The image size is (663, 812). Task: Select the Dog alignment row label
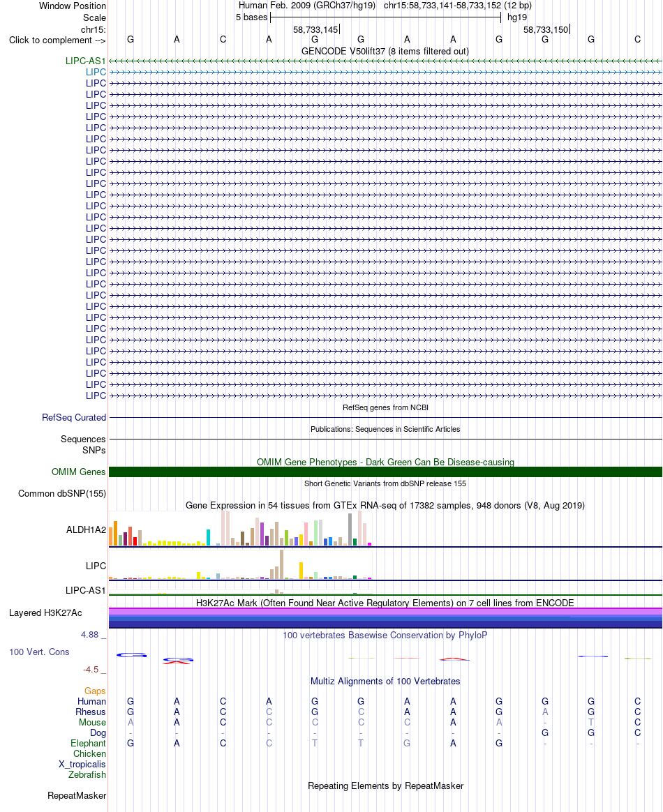point(98,732)
